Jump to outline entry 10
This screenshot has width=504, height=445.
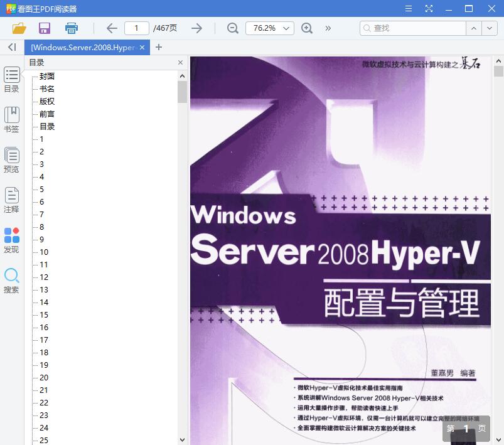tap(44, 252)
